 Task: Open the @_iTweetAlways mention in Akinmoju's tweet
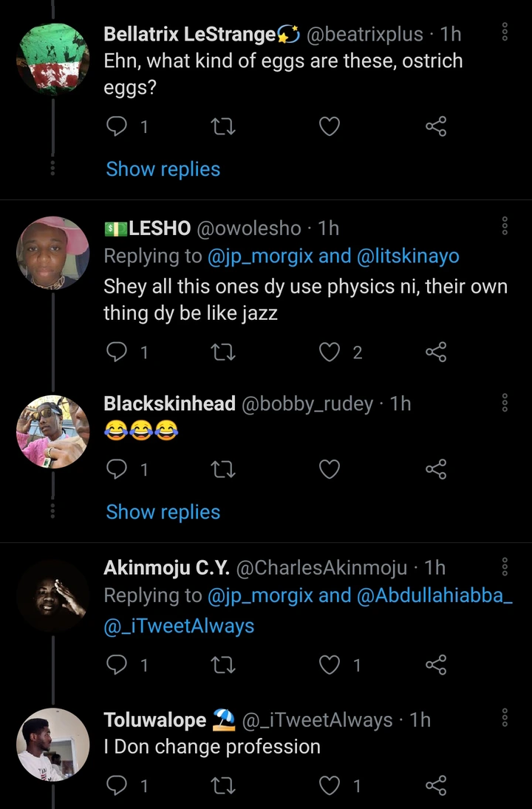point(180,626)
